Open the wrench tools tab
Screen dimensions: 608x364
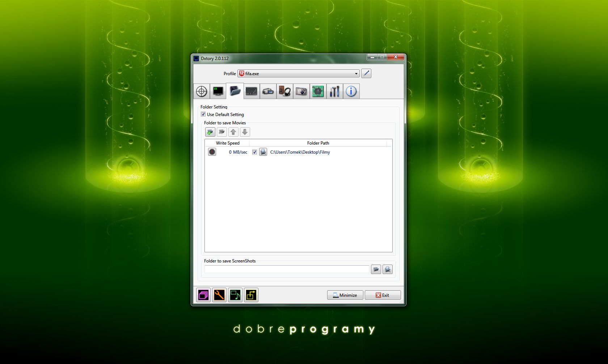334,91
